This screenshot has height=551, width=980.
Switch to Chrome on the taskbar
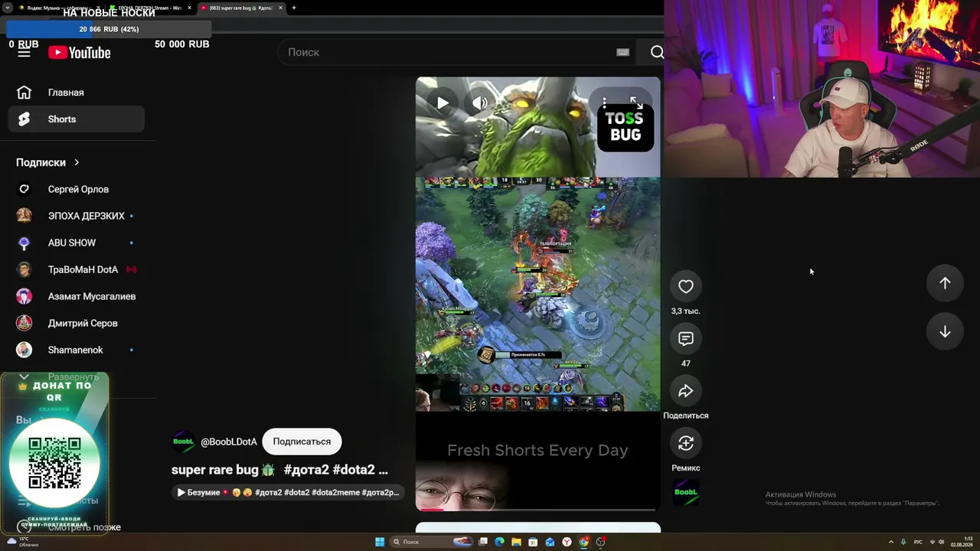[x=583, y=542]
